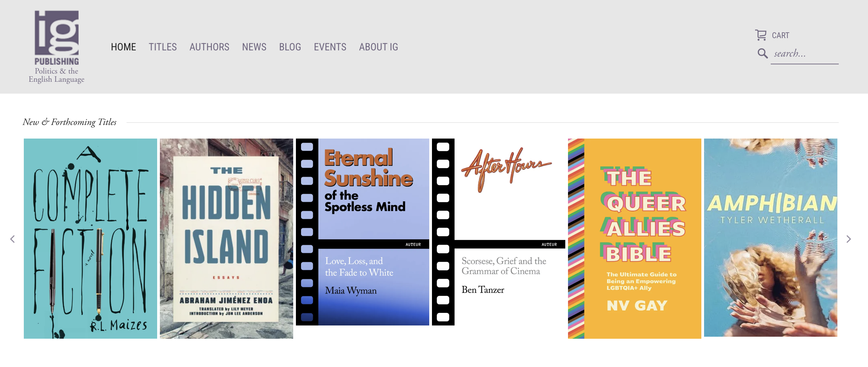
Task: Open the Titles menu item
Action: point(163,47)
